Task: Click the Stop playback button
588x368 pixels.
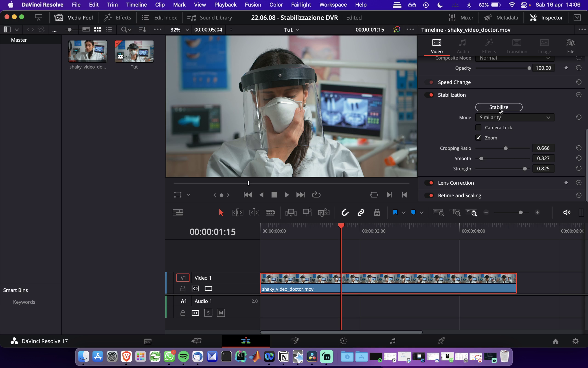Action: pyautogui.click(x=274, y=195)
